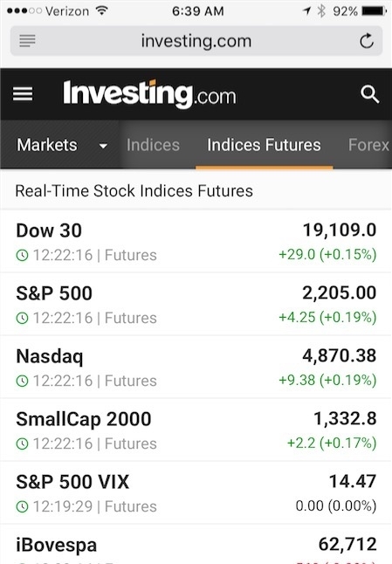
Task: Tap the Bluetooth icon in status bar
Action: point(321,11)
